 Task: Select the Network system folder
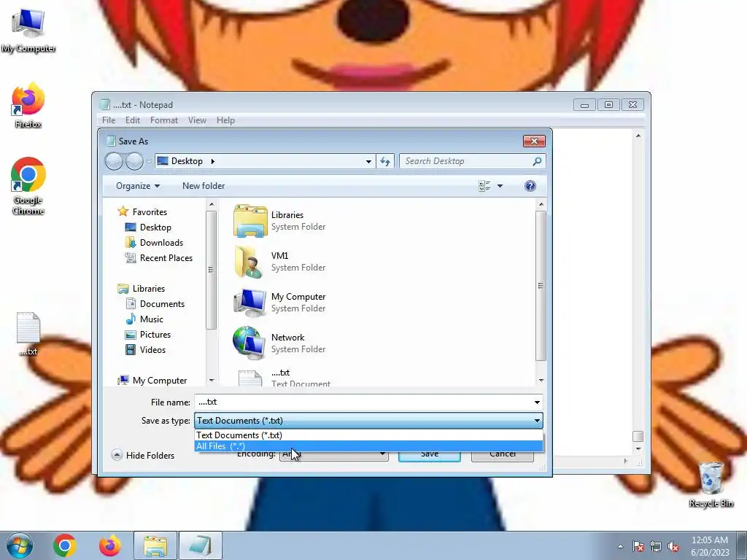click(280, 343)
